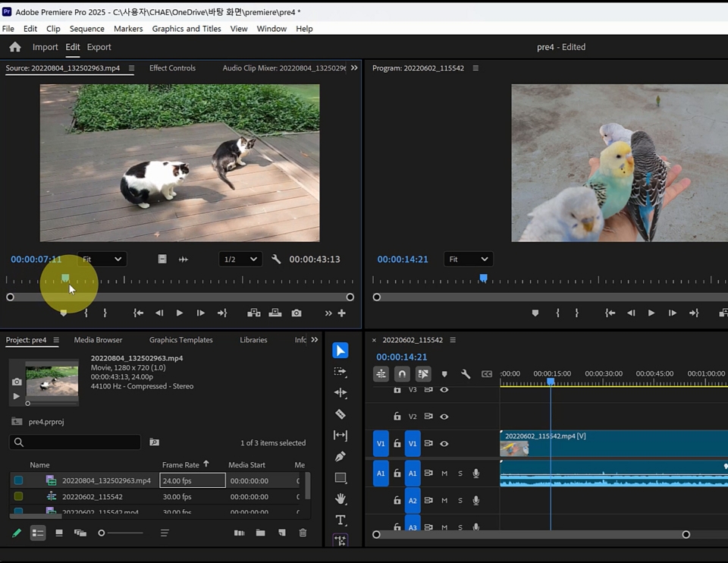Switch Project panel to List View
The image size is (728, 563).
38,533
